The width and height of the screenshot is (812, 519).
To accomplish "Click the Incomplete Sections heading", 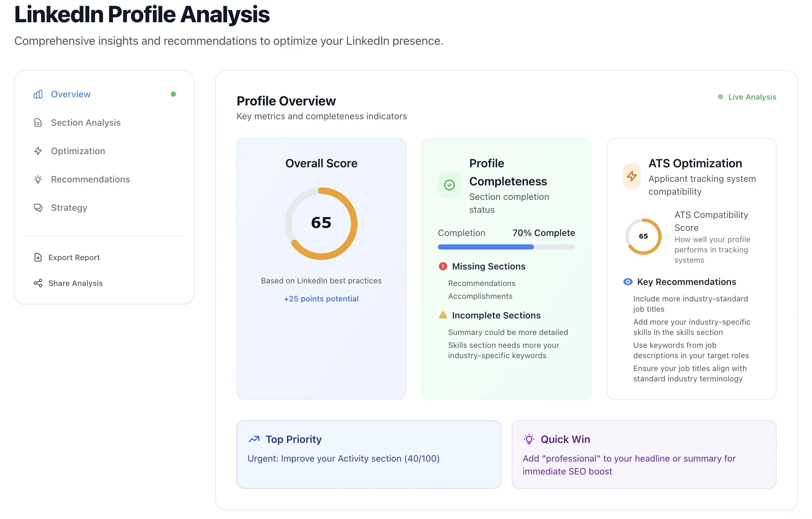I will [x=496, y=315].
